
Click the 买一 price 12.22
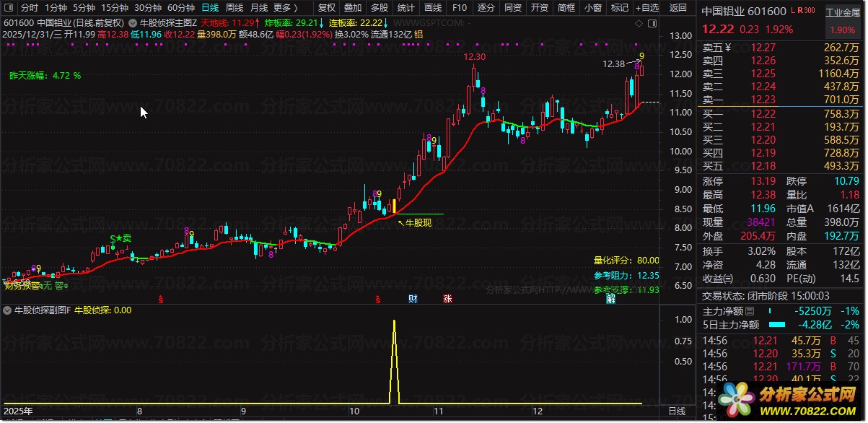763,113
